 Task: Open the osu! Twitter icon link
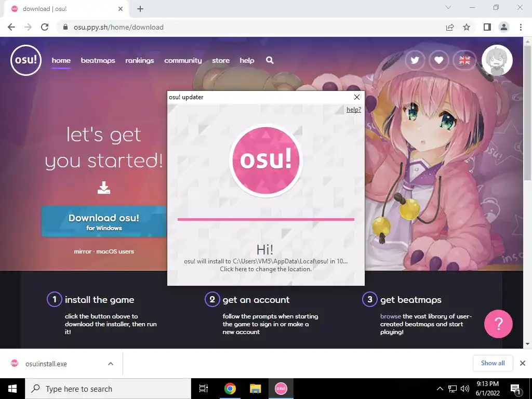415,60
